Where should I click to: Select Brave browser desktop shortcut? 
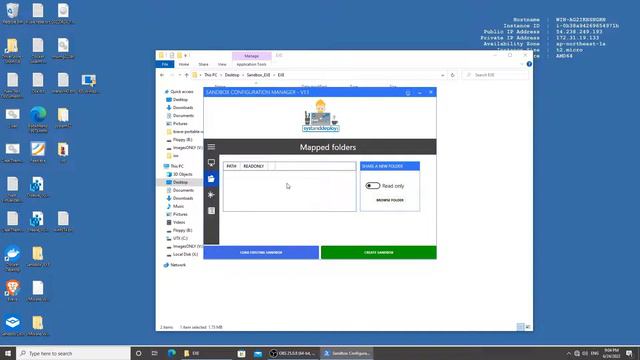13,291
